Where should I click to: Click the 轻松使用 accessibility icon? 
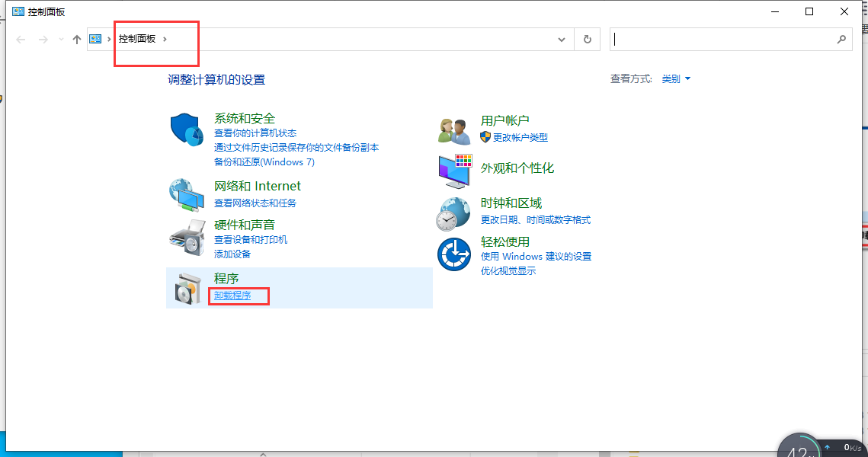[454, 254]
